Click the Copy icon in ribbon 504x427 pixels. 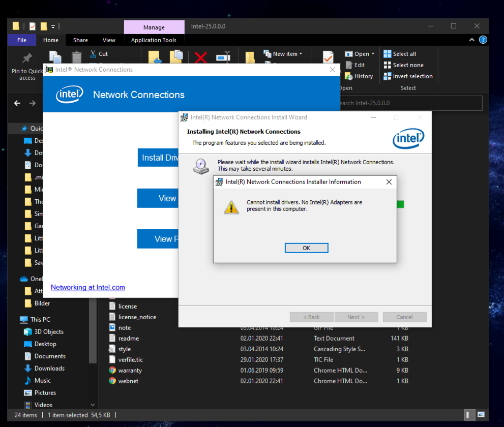(x=55, y=57)
